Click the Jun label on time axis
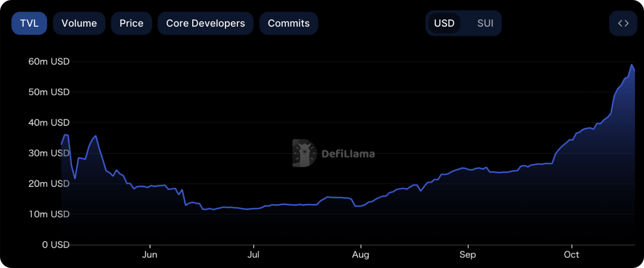Viewport: 644px width, 268px height. (x=150, y=255)
